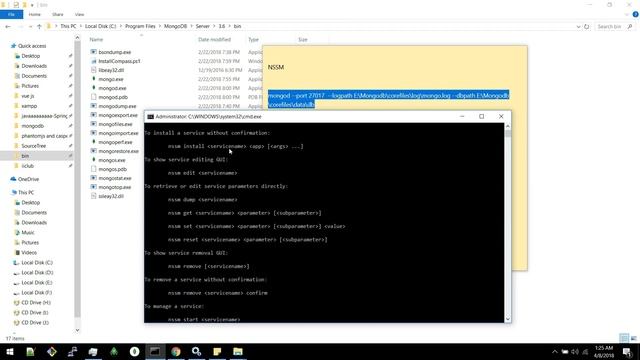Viewport: 640px width, 360px height.
Task: Open the File tab in Explorer ribbon
Action: [x=11, y=14]
